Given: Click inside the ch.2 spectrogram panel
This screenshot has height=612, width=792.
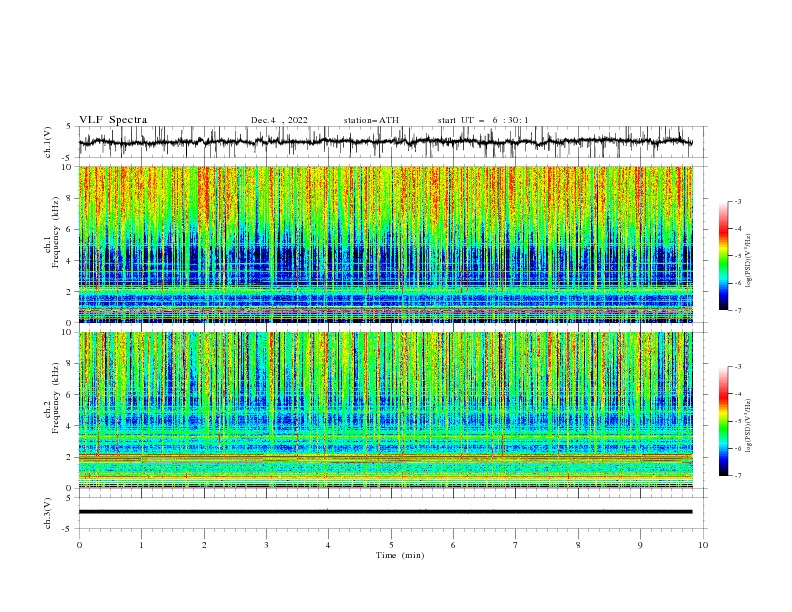Looking at the screenshot, I should coord(386,410).
